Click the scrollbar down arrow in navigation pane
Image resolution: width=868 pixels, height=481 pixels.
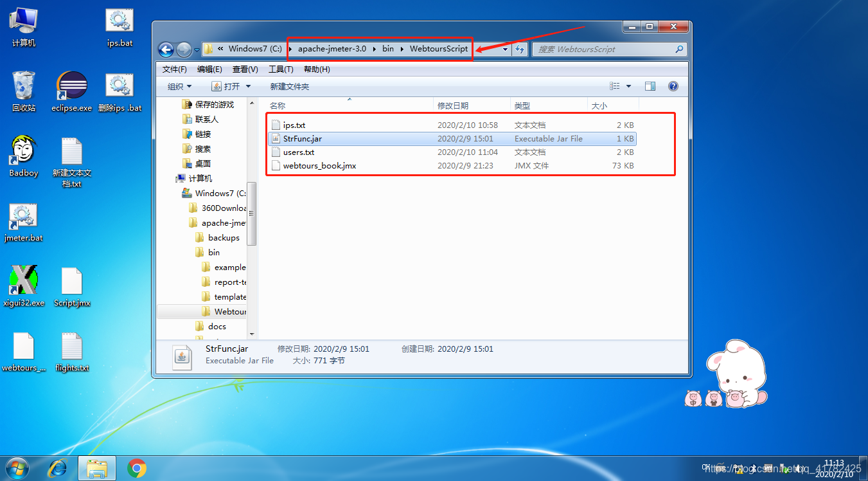click(252, 334)
